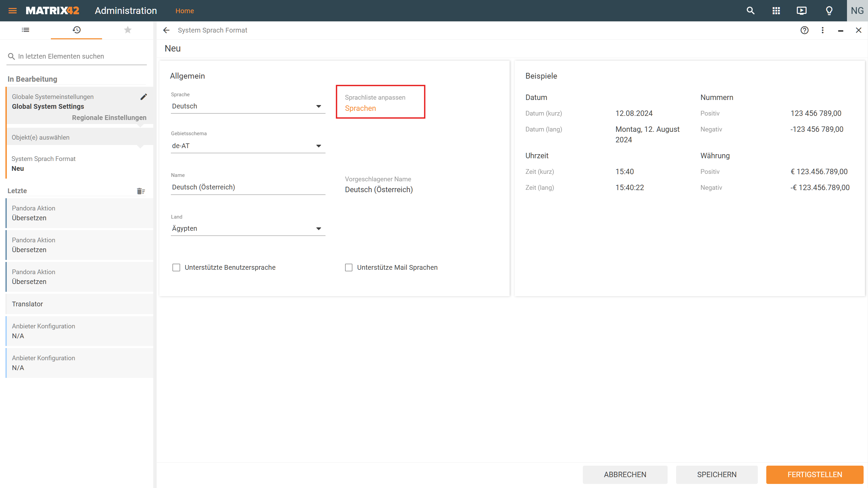This screenshot has width=868, height=488.
Task: Open the hamburger navigation menu
Action: (x=13, y=11)
